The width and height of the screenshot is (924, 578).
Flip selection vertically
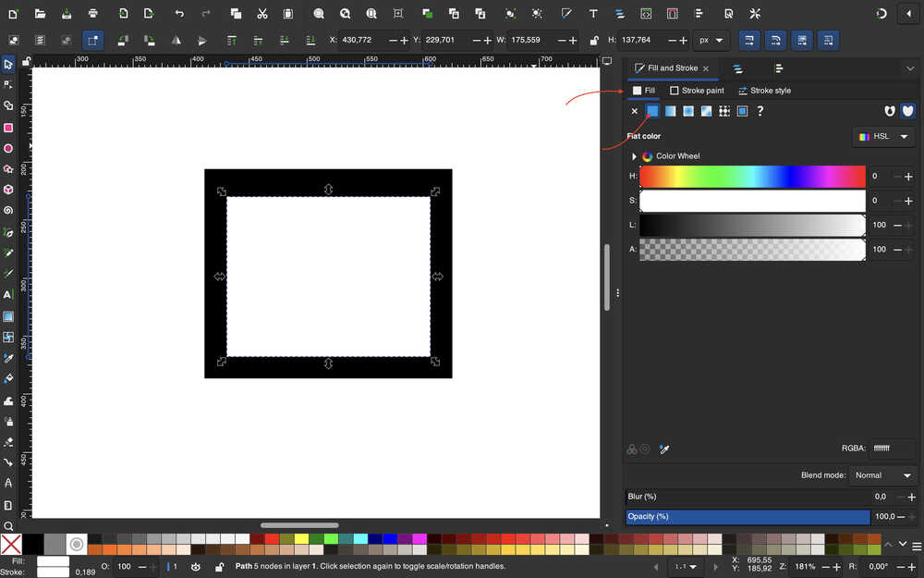pos(202,40)
